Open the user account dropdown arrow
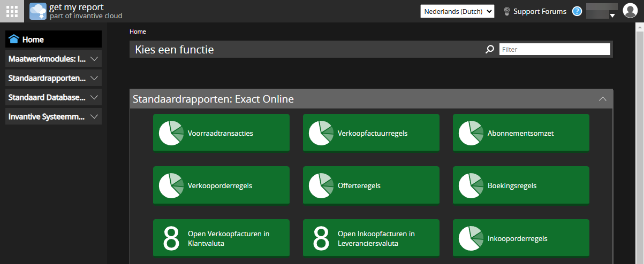This screenshot has height=264, width=644. (x=612, y=15)
